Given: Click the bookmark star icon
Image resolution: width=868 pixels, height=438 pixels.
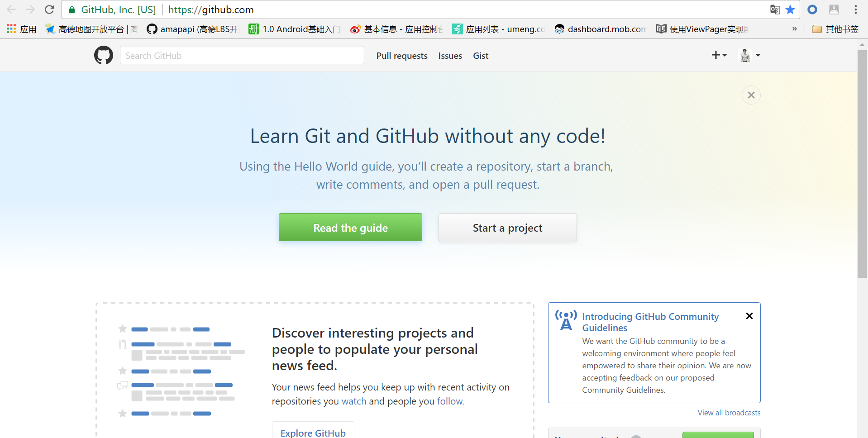Looking at the screenshot, I should (790, 10).
